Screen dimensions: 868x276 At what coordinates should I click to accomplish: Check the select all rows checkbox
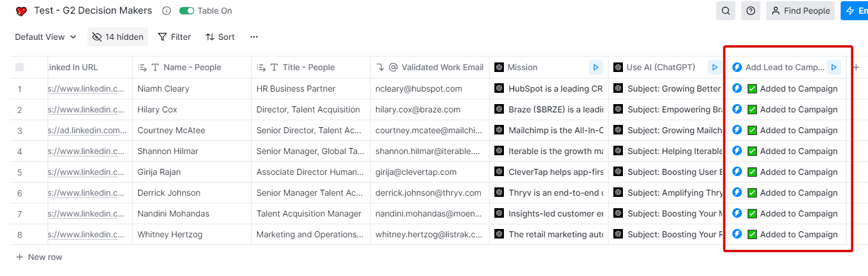(20, 67)
